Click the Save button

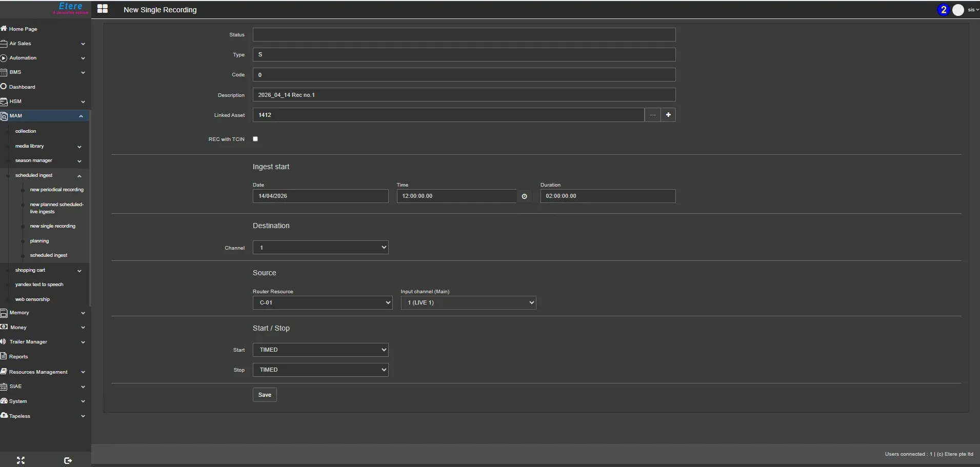pos(265,395)
